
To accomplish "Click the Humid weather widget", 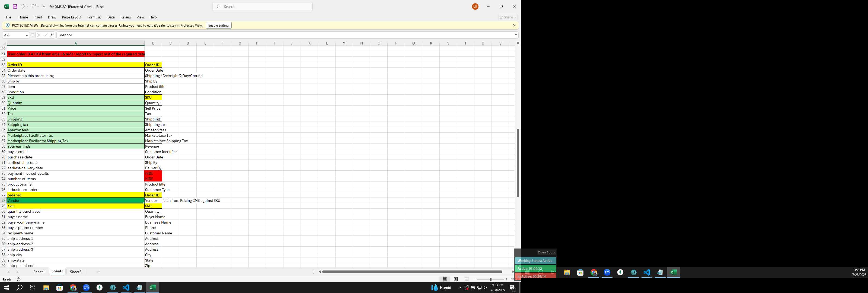I will [441, 288].
